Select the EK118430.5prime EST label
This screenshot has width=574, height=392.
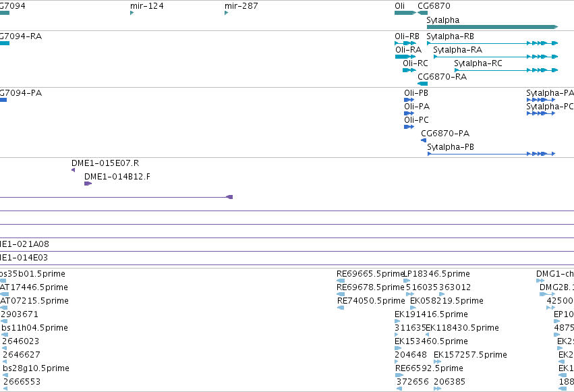point(462,328)
